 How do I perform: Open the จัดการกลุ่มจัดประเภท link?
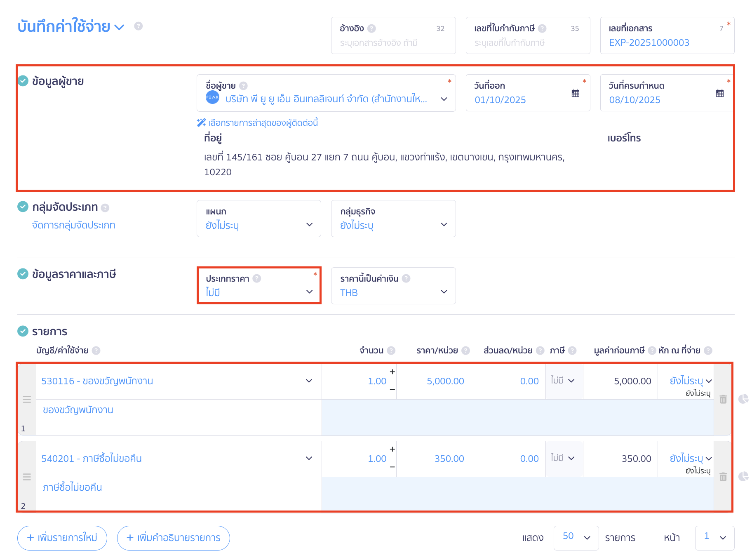click(74, 225)
